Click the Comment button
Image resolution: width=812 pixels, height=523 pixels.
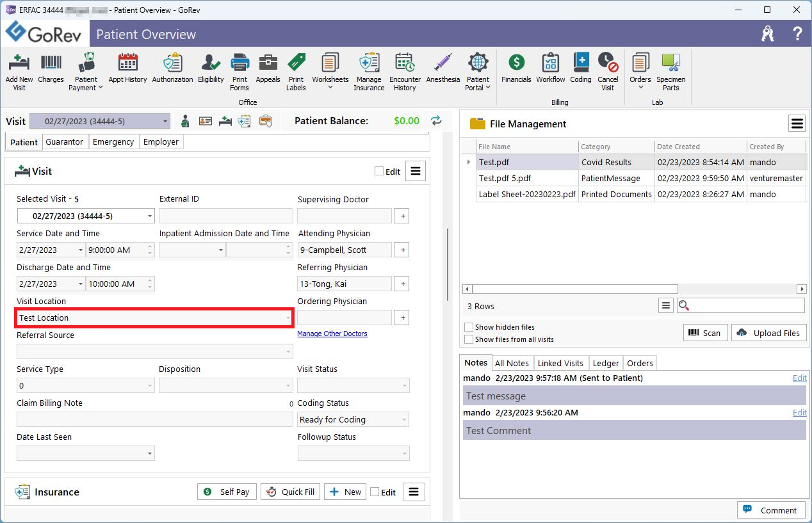771,510
